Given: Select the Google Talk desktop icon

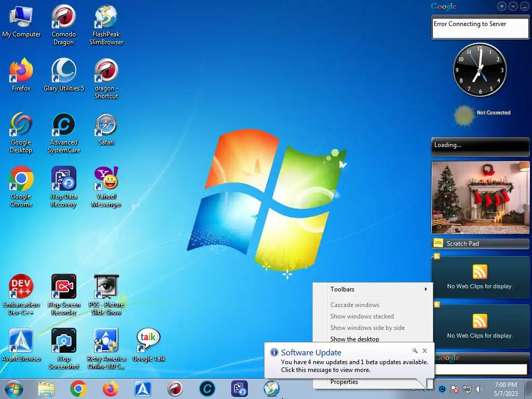Looking at the screenshot, I should pyautogui.click(x=149, y=345).
